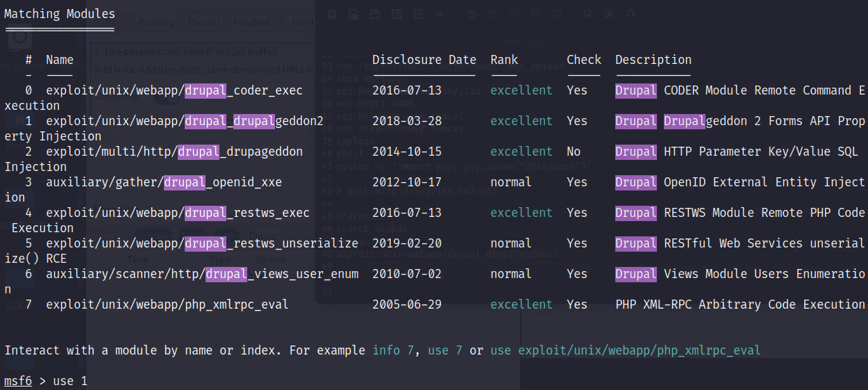The height and width of the screenshot is (390, 868).
Task: Click module path exploit/unix/webapp/drupal_coder_exec
Action: tap(174, 90)
